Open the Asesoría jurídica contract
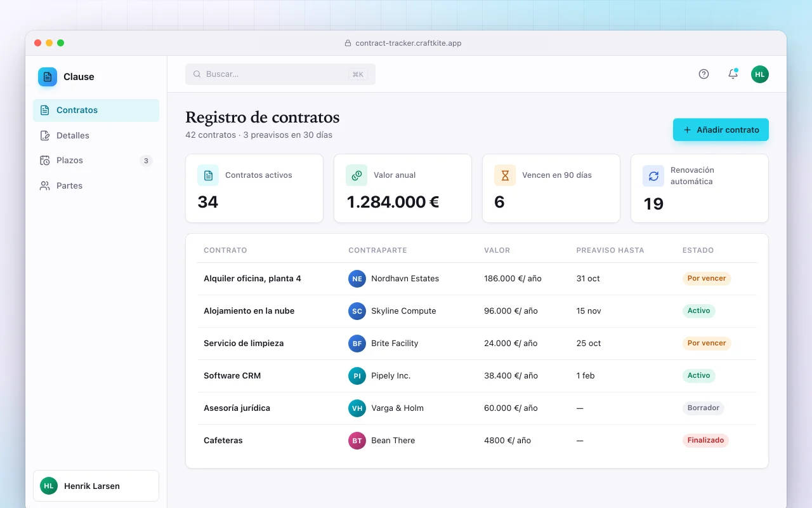The height and width of the screenshot is (508, 812). 237,408
